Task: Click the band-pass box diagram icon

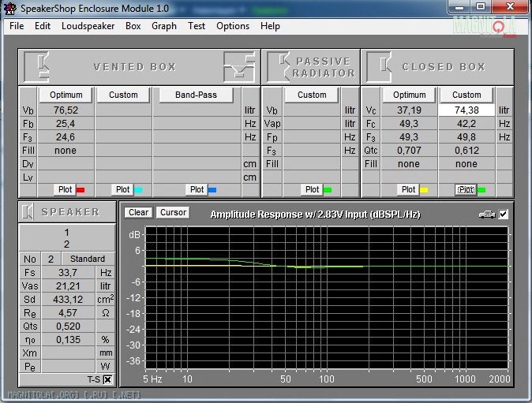Action: click(x=239, y=67)
